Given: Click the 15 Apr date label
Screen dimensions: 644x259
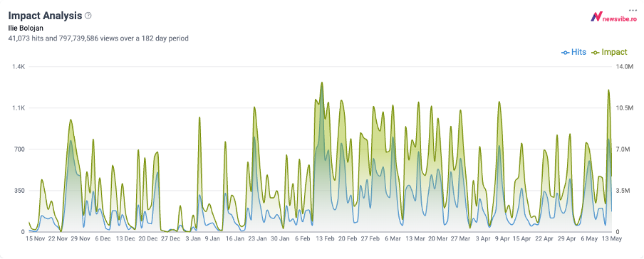Looking at the screenshot, I should [522, 238].
